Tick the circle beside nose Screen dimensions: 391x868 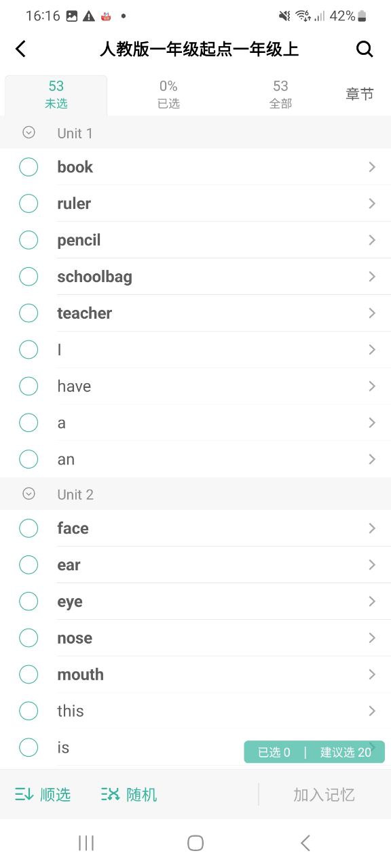pos(29,638)
